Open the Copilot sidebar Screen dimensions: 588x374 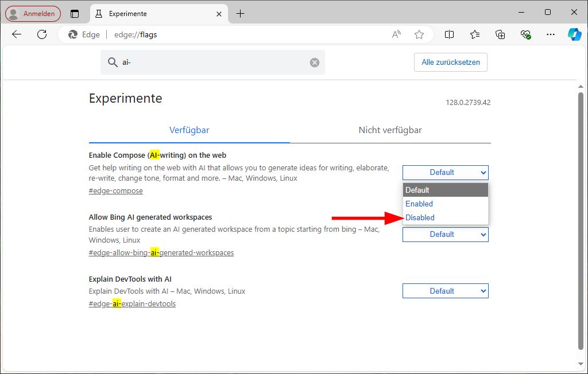click(574, 34)
